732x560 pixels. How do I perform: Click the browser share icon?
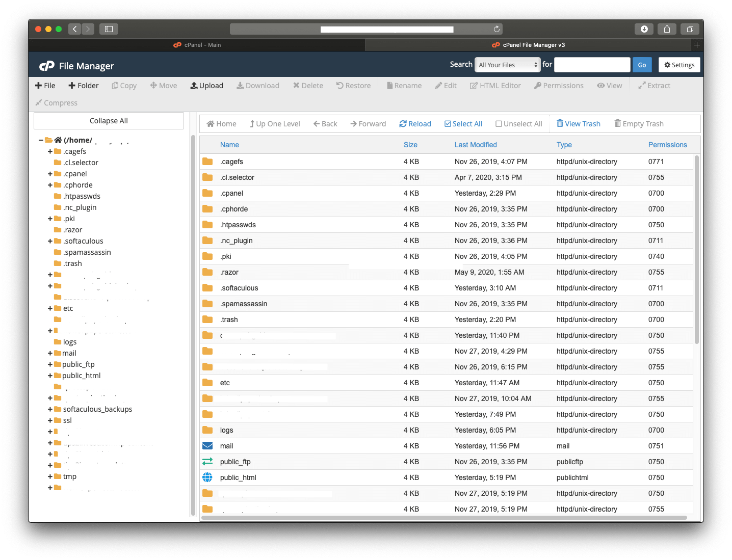pos(667,29)
